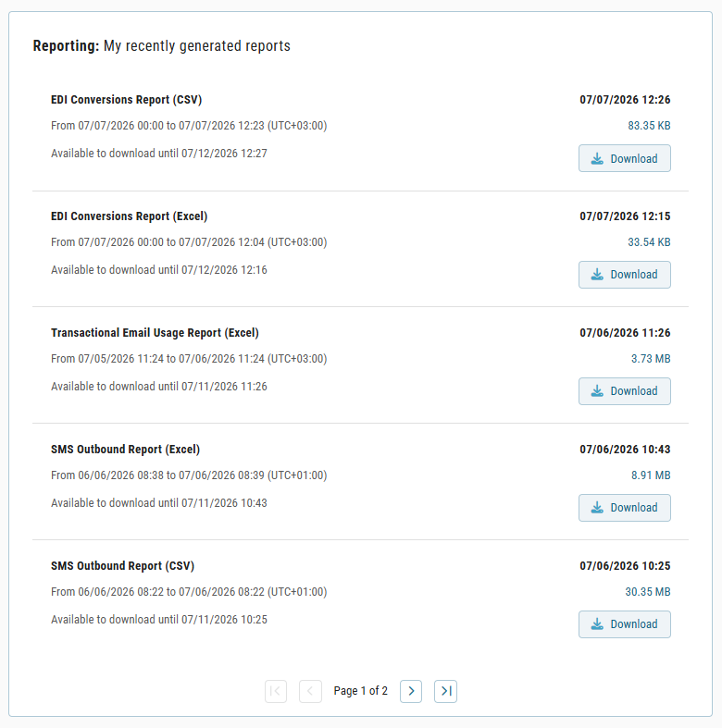Download the Transactional Email Usage Report
This screenshot has width=722, height=728.
[625, 391]
